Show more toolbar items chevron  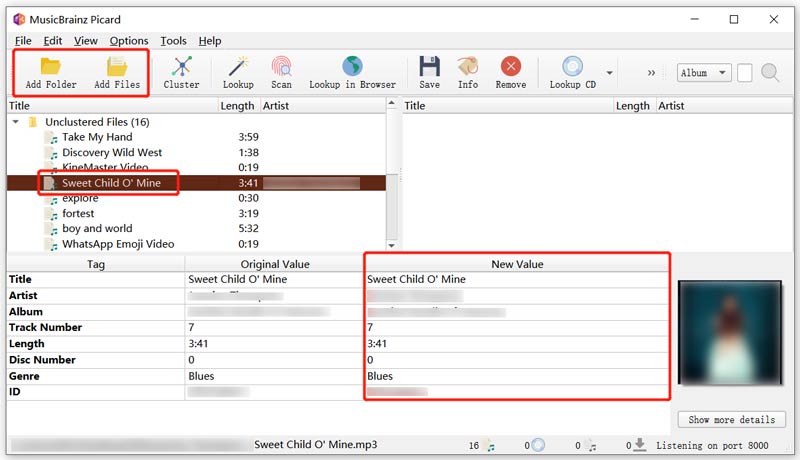click(x=651, y=73)
